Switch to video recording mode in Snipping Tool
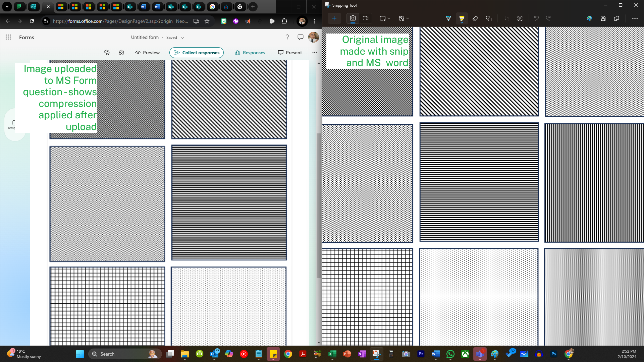644x362 pixels. (x=366, y=18)
